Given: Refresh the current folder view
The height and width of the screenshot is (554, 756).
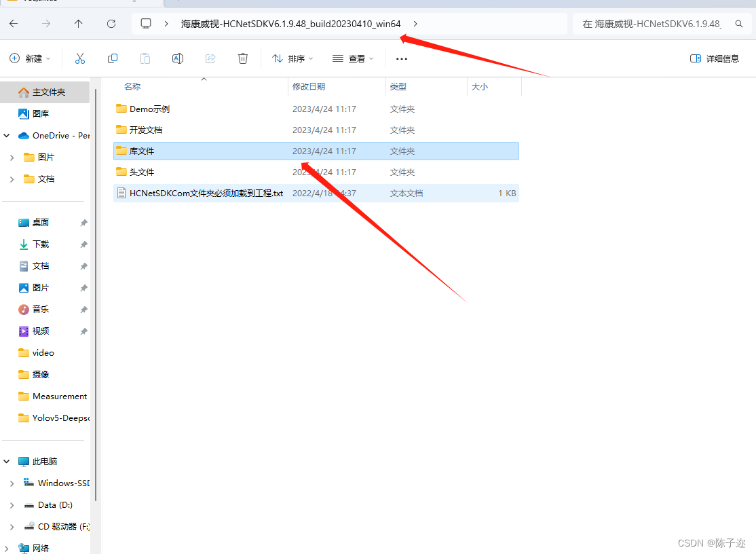Looking at the screenshot, I should pos(111,24).
